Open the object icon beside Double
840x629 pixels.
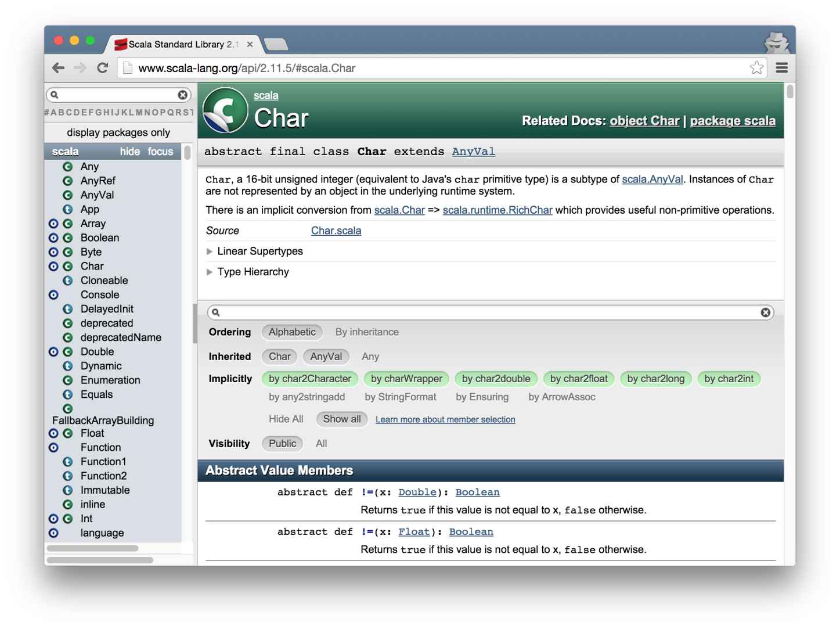[x=53, y=352]
